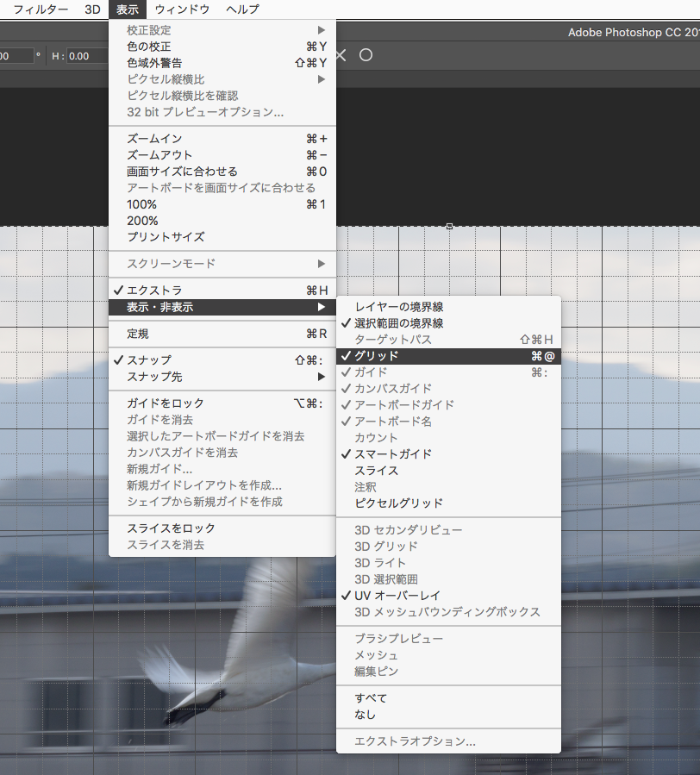Open the ヘルプ menu
700x775 pixels.
(242, 9)
